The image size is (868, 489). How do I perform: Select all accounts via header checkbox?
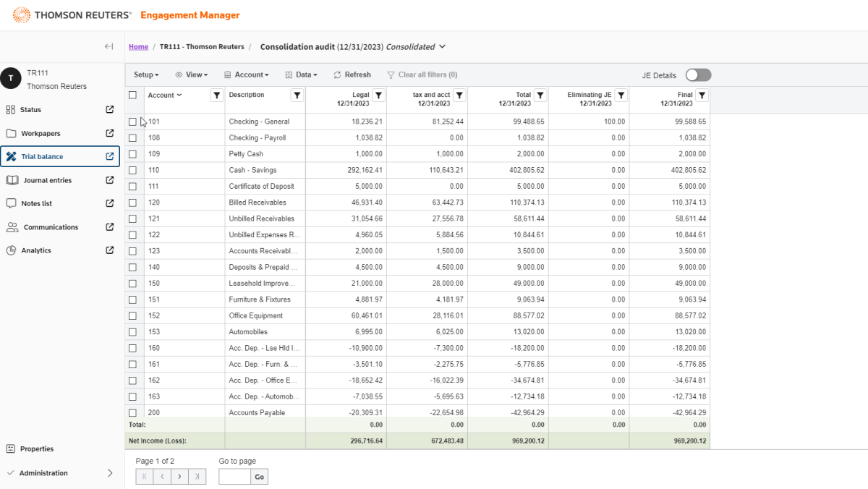pyautogui.click(x=133, y=95)
